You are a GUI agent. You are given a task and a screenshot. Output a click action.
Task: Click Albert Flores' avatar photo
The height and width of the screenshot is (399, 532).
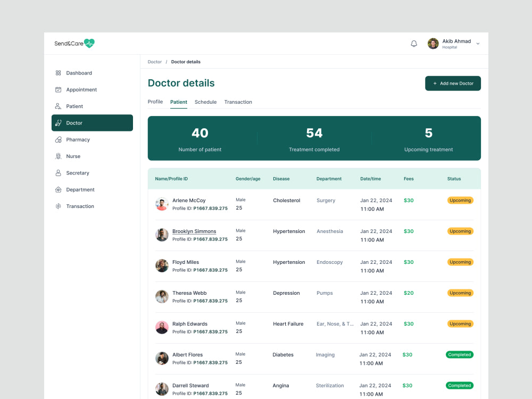click(162, 358)
